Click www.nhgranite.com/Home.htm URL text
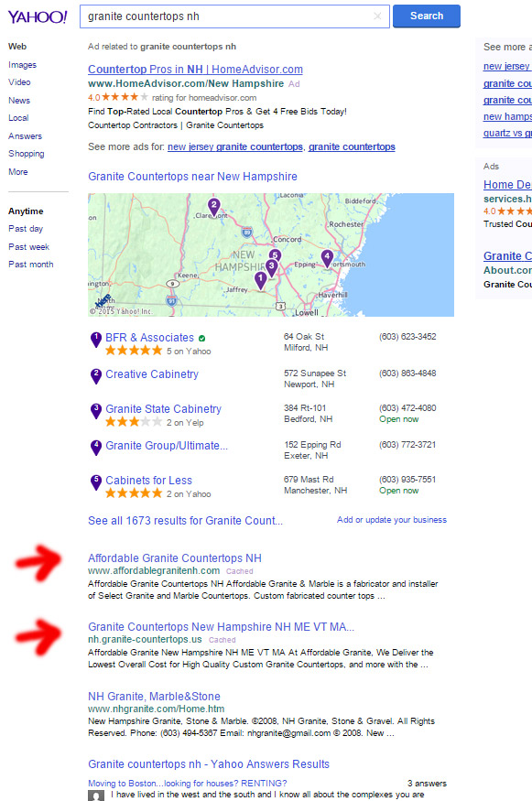This screenshot has width=532, height=801. pos(156,709)
